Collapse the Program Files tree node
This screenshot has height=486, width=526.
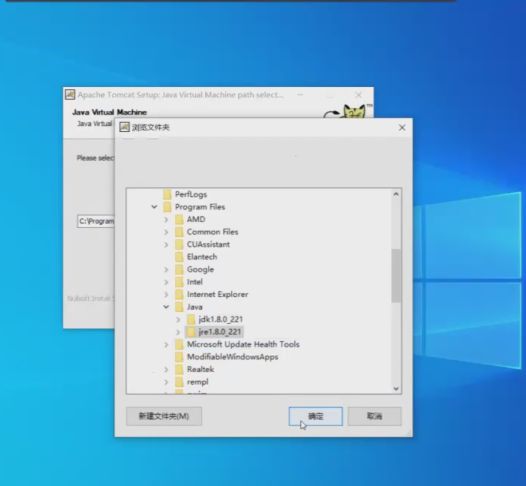tap(154, 207)
